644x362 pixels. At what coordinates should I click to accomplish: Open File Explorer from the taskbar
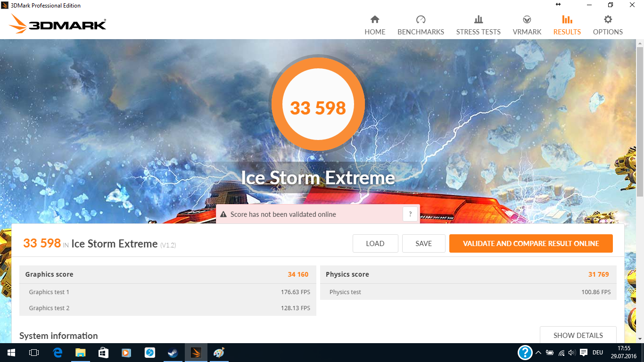81,353
